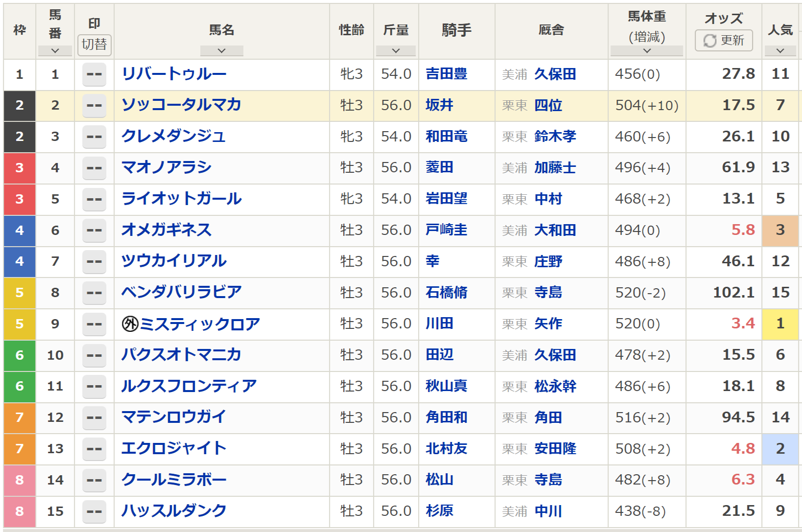Open mark selector for ルクスフロンティア
This screenshot has width=802, height=532.
[94, 387]
